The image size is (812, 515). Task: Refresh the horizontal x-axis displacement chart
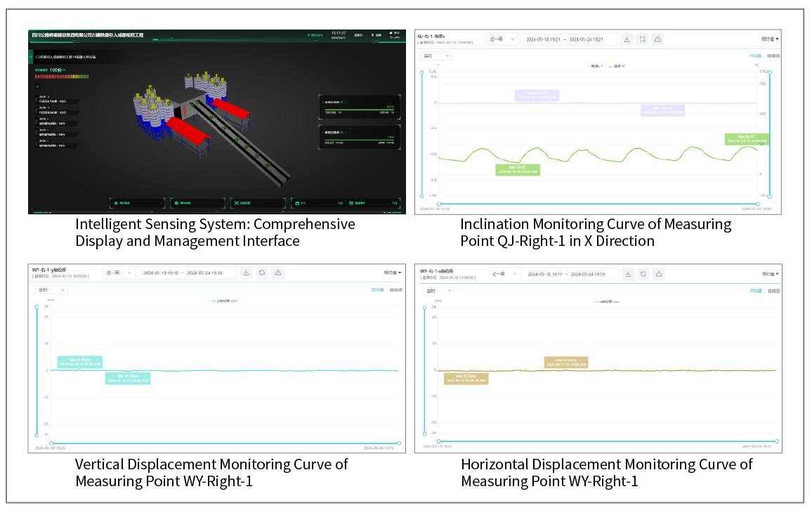click(643, 273)
